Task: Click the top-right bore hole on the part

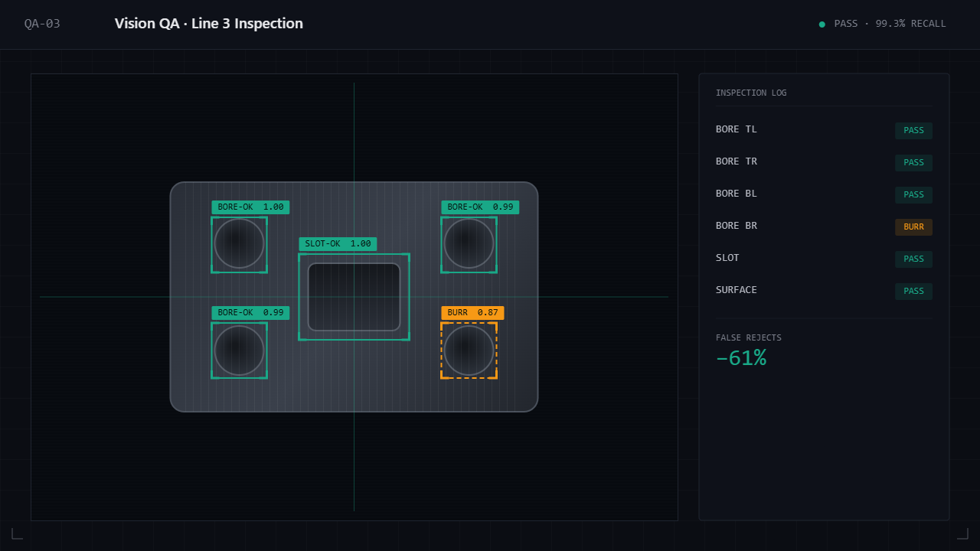Action: 469,243
